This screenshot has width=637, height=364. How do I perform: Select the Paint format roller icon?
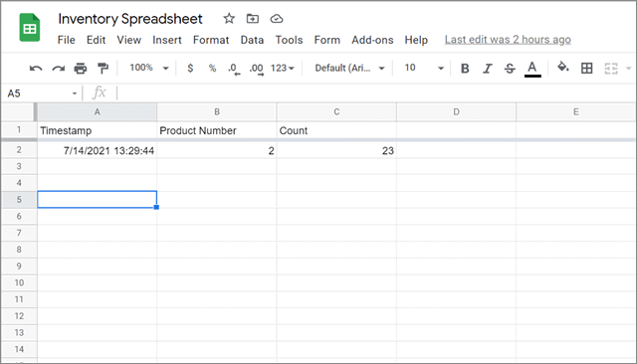[x=104, y=69]
